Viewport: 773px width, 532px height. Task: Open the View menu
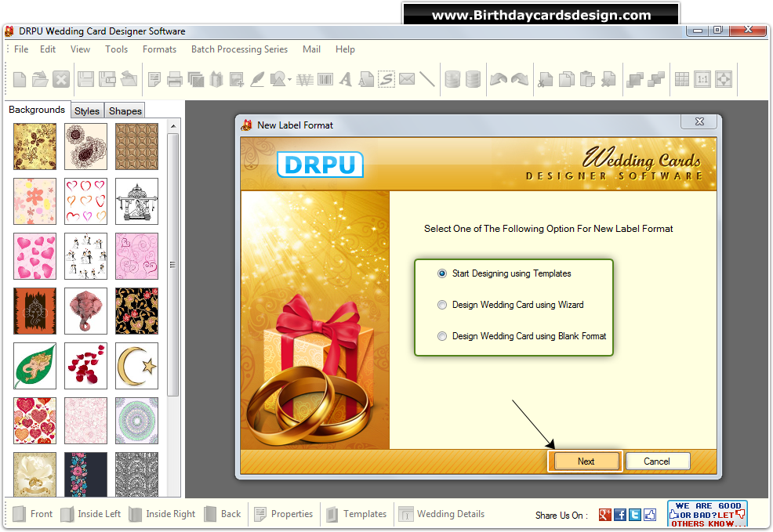[80, 49]
